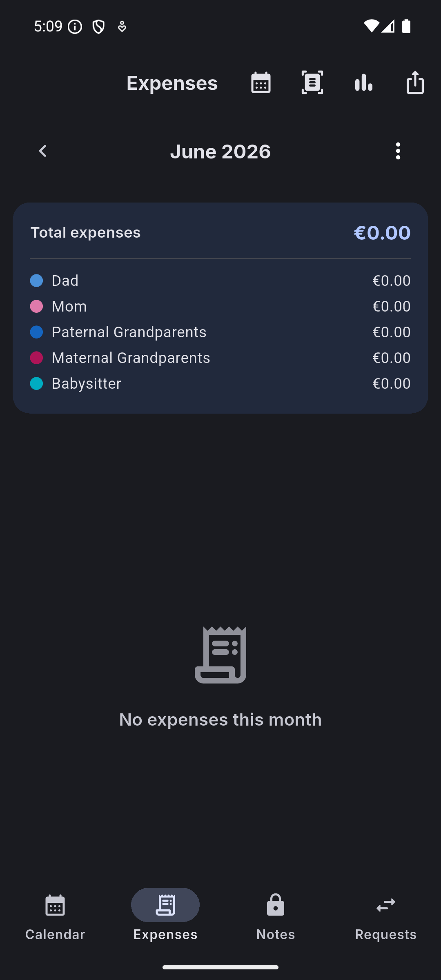
Task: Tap the shield icon in status bar
Action: point(98,27)
